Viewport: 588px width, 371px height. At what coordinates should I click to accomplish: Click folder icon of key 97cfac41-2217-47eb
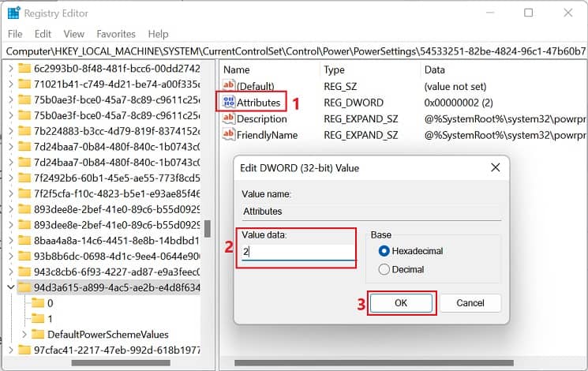pos(24,350)
